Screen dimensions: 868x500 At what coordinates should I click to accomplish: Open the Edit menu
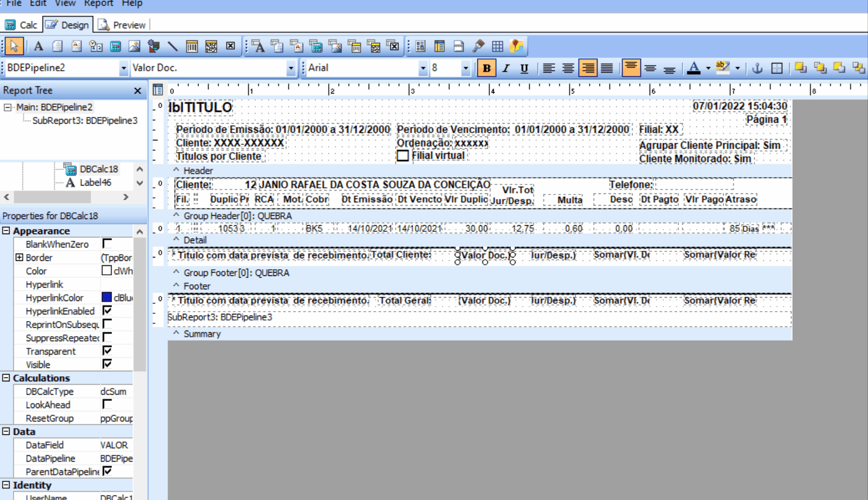point(38,4)
